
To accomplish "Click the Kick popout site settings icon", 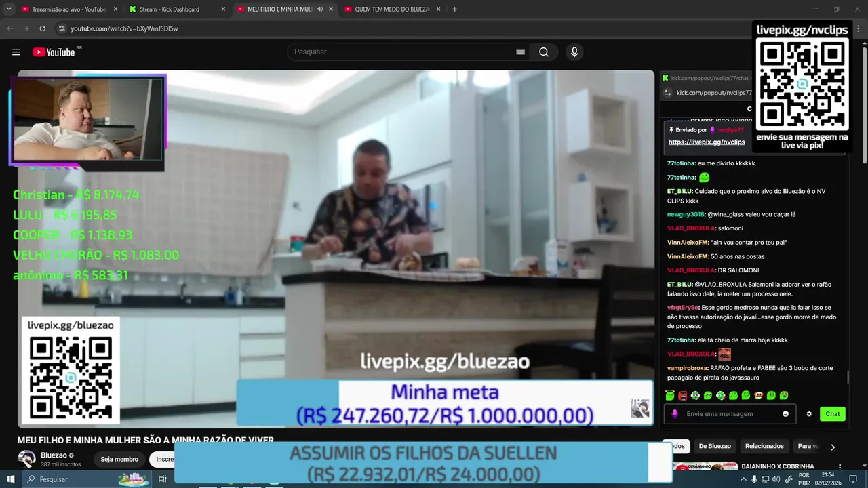I will tap(667, 93).
